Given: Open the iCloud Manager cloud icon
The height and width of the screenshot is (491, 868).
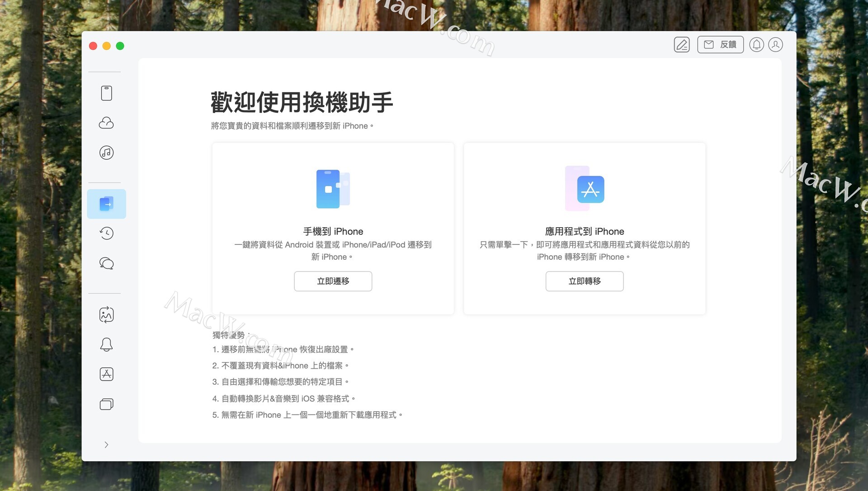Looking at the screenshot, I should tap(106, 123).
